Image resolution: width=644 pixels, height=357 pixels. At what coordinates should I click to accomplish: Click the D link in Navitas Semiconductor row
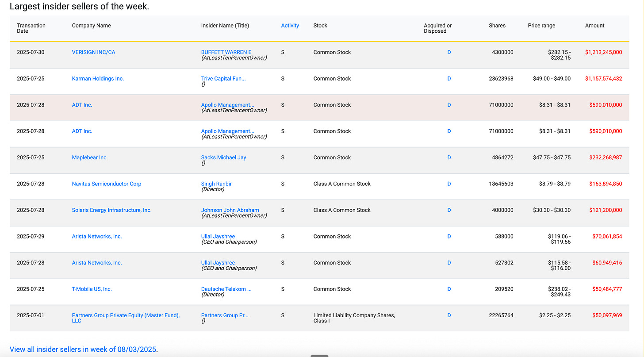point(449,184)
